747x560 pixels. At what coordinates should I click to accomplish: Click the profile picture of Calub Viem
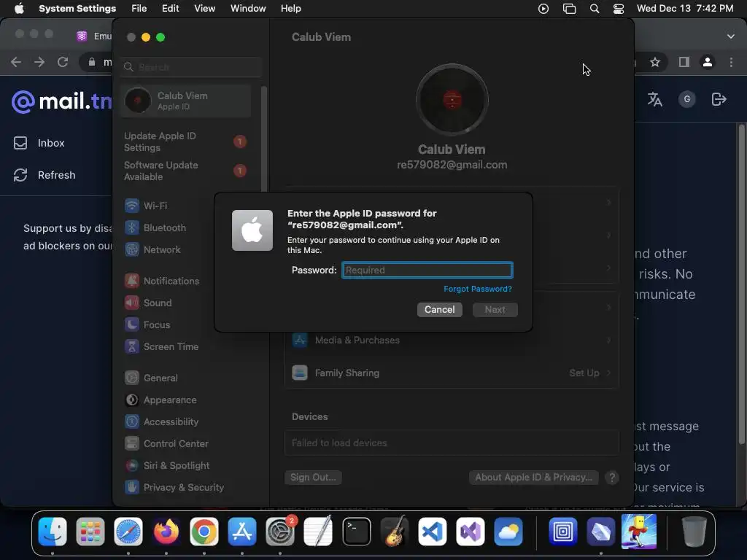click(x=452, y=100)
